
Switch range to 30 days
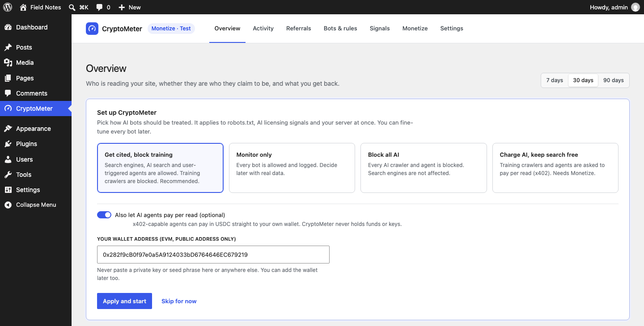tap(583, 80)
